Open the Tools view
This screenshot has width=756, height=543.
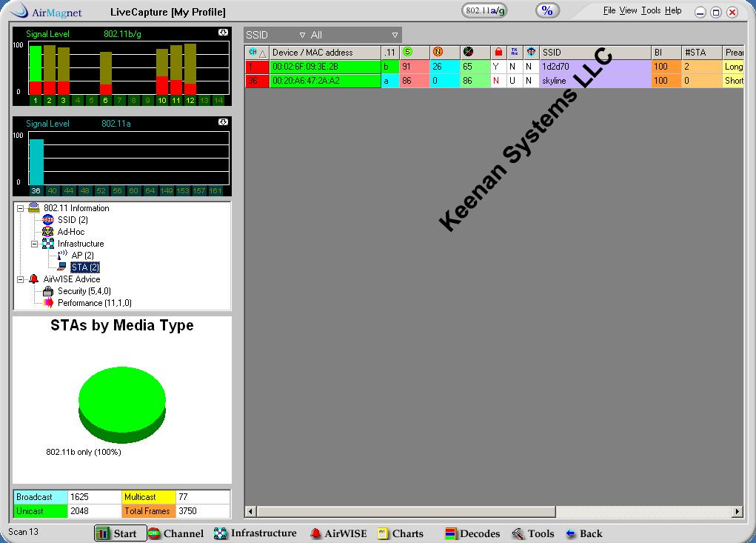coord(533,533)
